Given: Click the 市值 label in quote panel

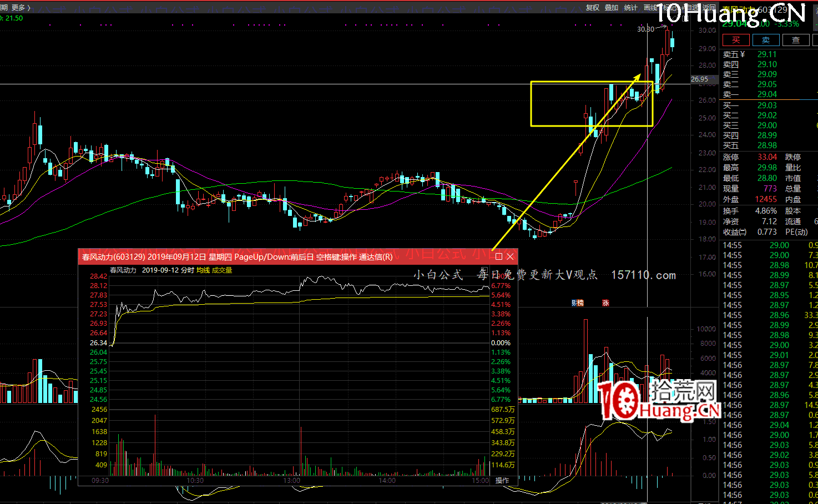Looking at the screenshot, I should (x=793, y=178).
